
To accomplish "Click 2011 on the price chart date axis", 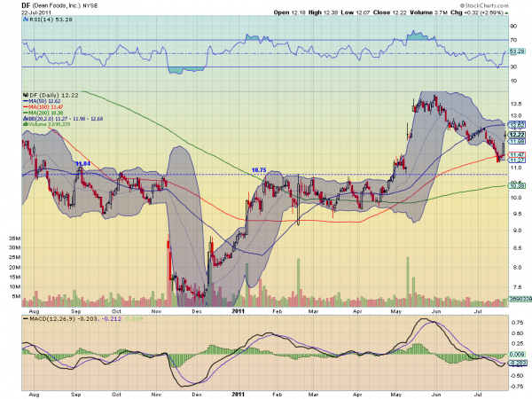I will coord(239,311).
